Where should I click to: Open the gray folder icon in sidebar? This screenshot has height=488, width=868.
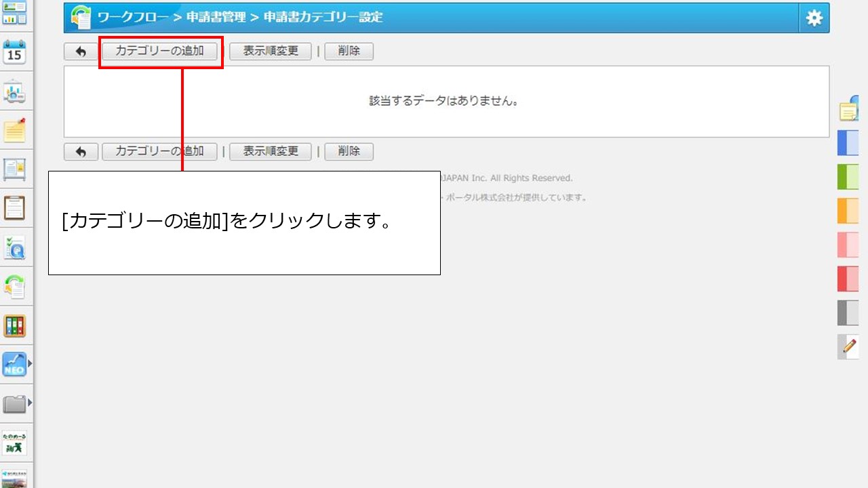pos(14,405)
